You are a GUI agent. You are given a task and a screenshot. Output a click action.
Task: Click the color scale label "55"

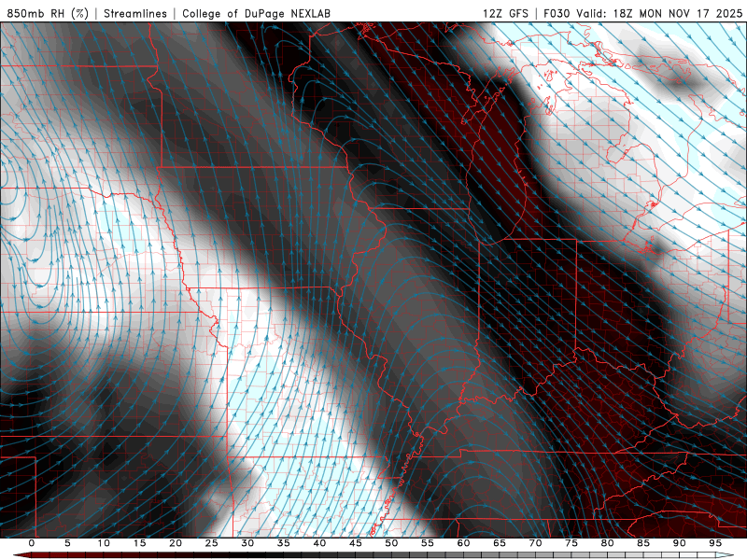point(428,543)
